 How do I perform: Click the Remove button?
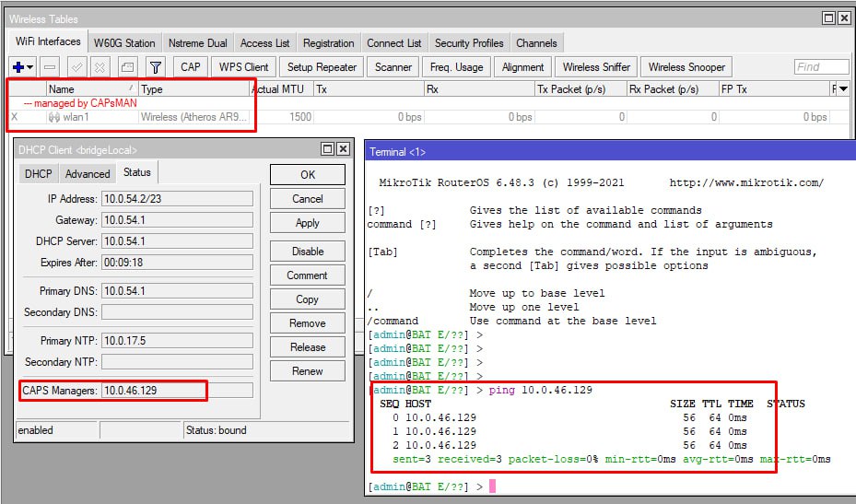click(x=308, y=323)
